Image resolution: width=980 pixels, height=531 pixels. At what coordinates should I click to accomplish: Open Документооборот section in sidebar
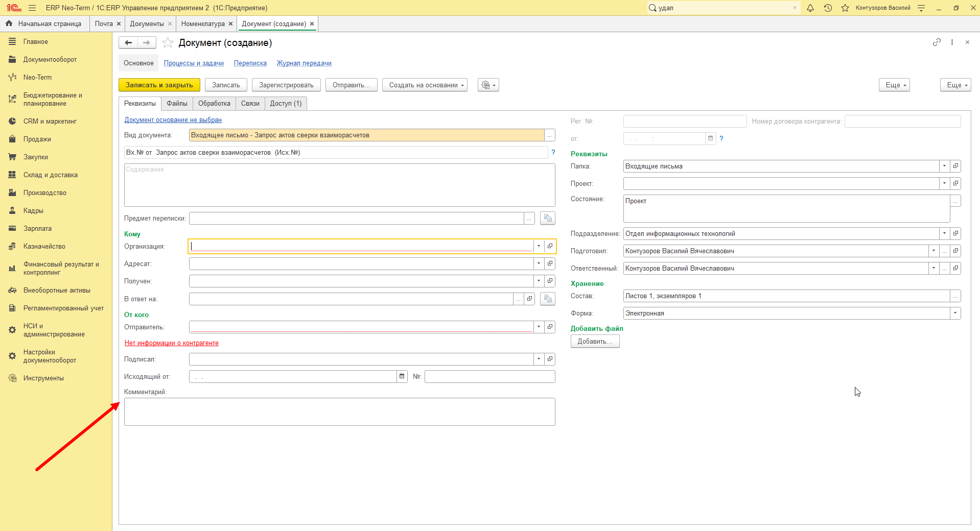pos(50,59)
